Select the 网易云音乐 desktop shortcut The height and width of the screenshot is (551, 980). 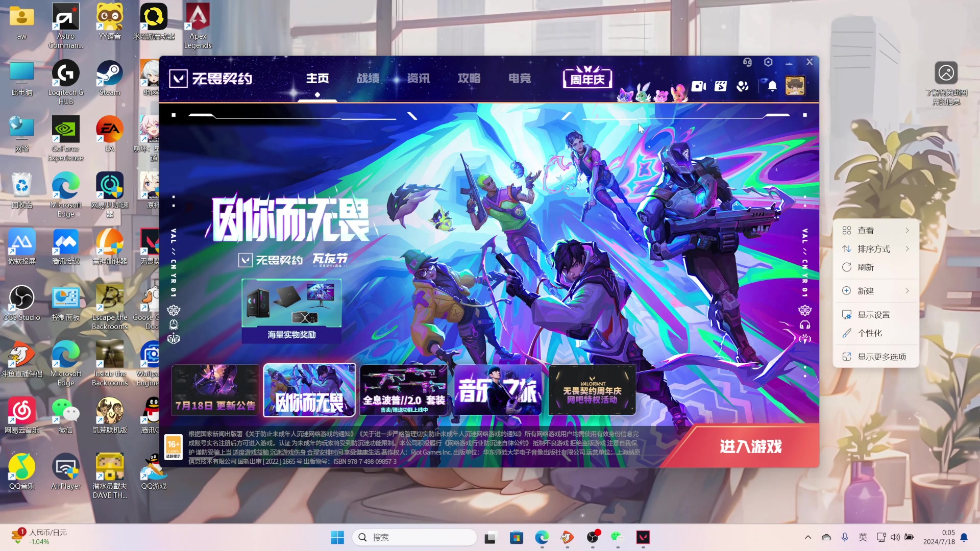tap(22, 416)
